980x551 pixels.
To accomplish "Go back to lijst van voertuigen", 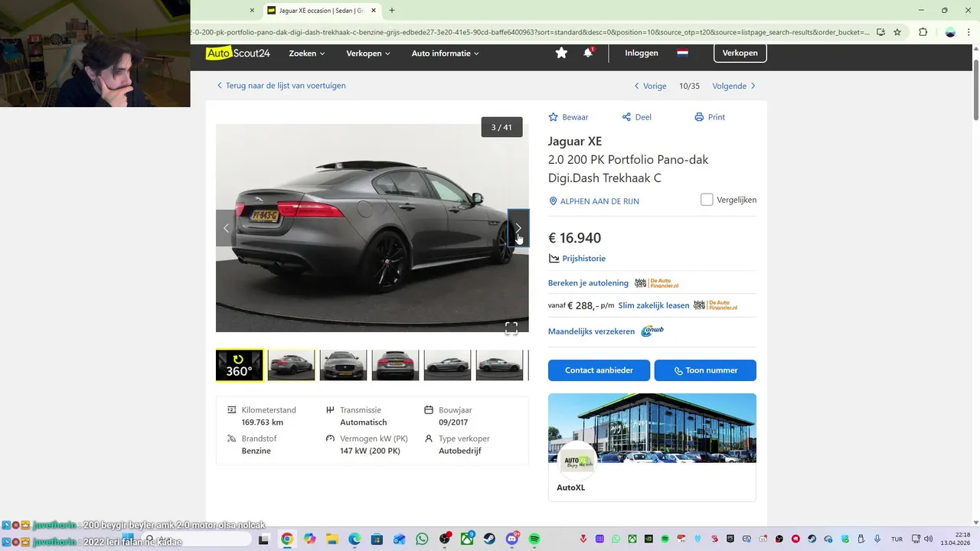I will click(281, 86).
